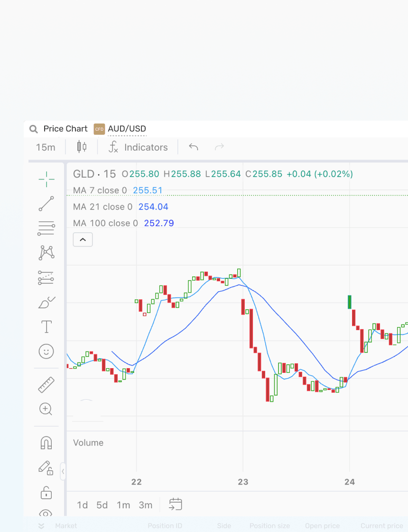Click the O255.80 open value

click(x=140, y=174)
